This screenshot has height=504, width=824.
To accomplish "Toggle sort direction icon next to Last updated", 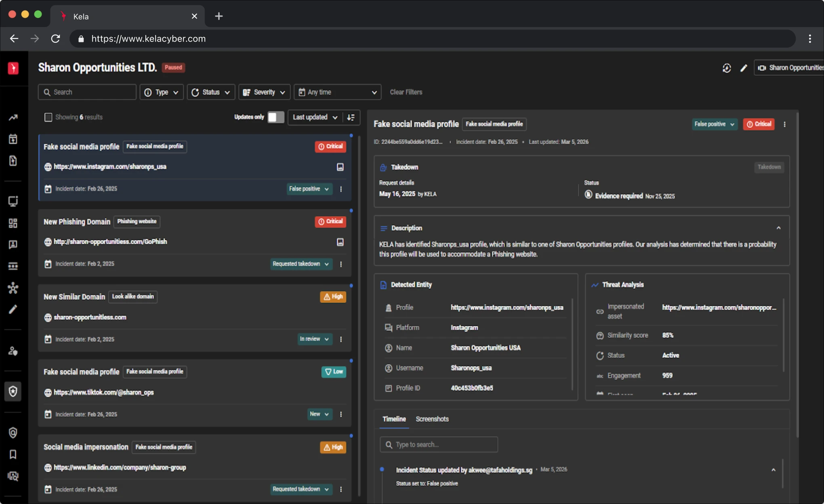I will click(351, 117).
